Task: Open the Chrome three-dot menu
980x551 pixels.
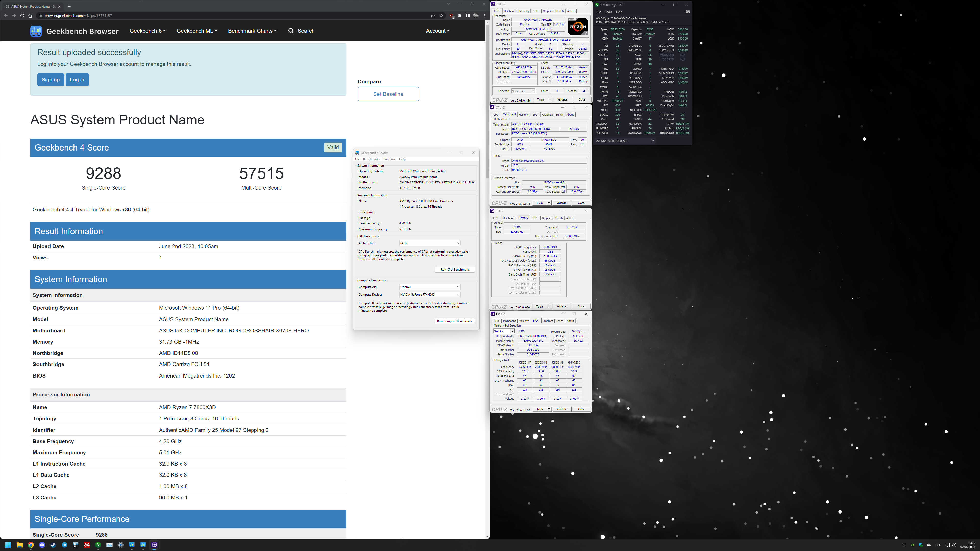Action: click(x=484, y=16)
